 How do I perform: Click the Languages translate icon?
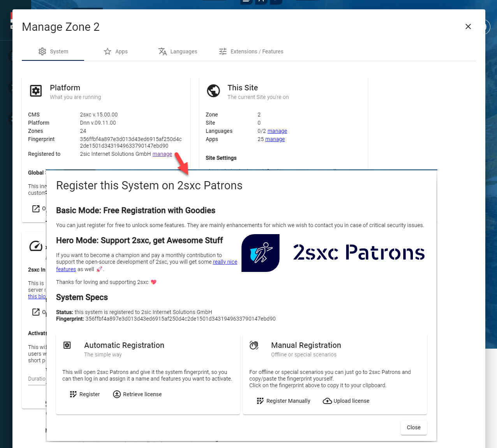(x=162, y=51)
